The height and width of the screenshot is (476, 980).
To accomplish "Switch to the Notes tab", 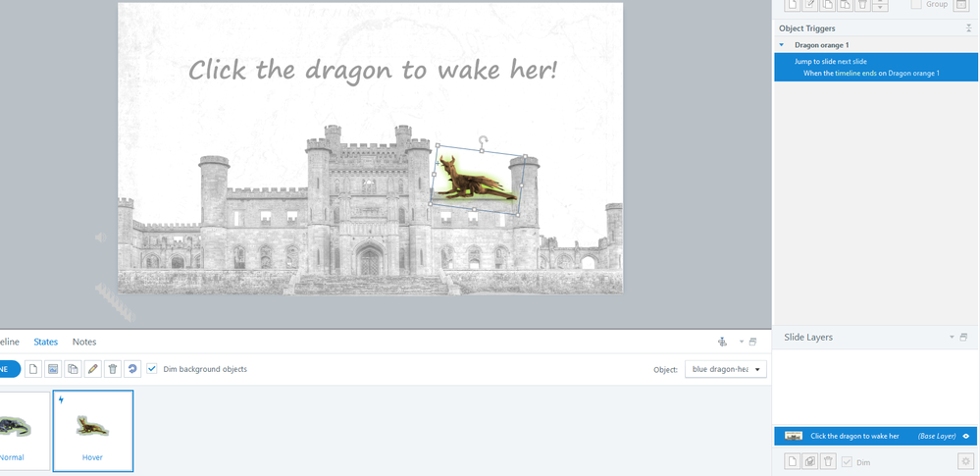I will 84,342.
